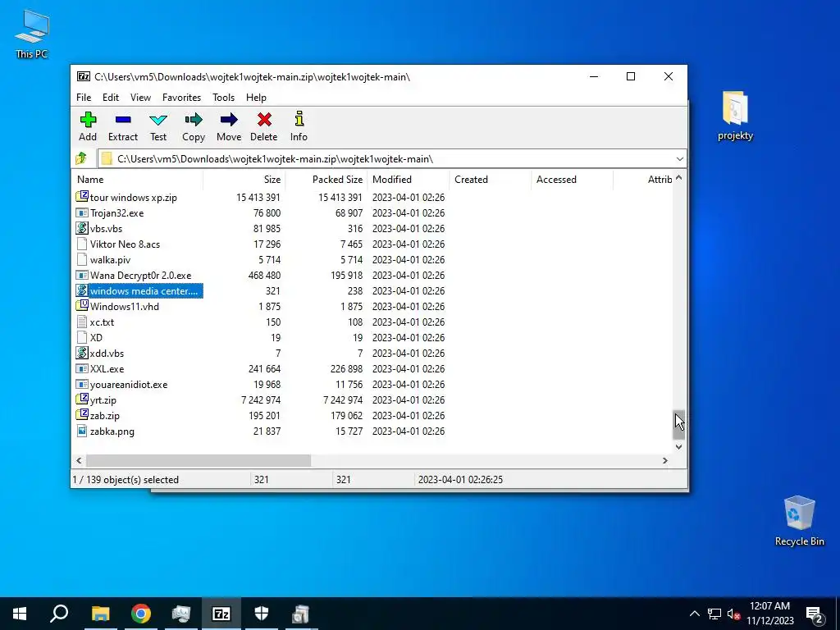
Task: Select the xdd.vbs script icon
Action: click(82, 353)
